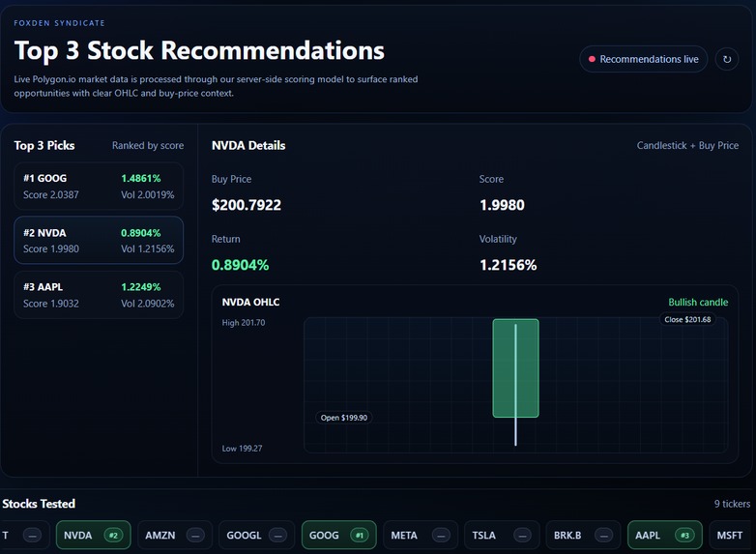This screenshot has height=554, width=756.
Task: Click the META ticker chip
Action: coord(421,536)
